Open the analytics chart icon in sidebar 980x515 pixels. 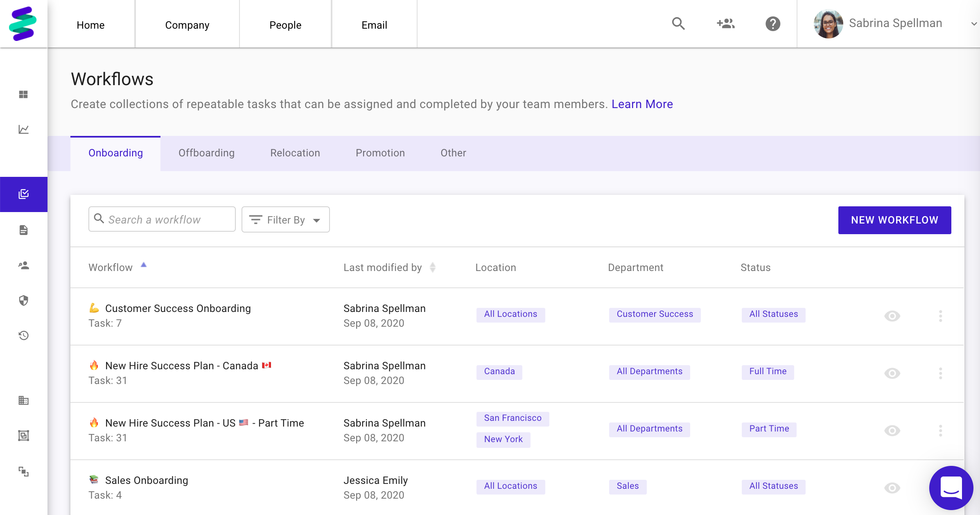tap(24, 129)
